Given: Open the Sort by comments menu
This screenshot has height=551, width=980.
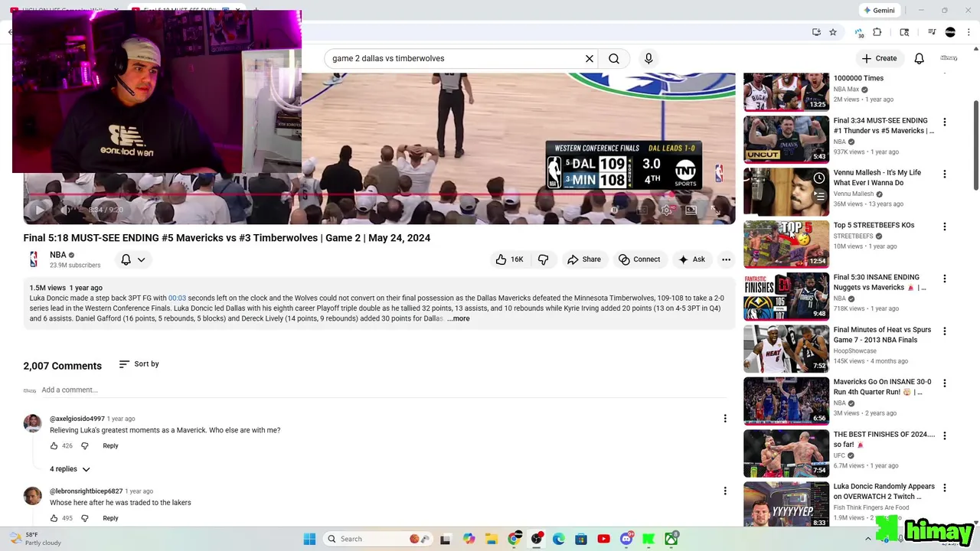Looking at the screenshot, I should click(139, 364).
